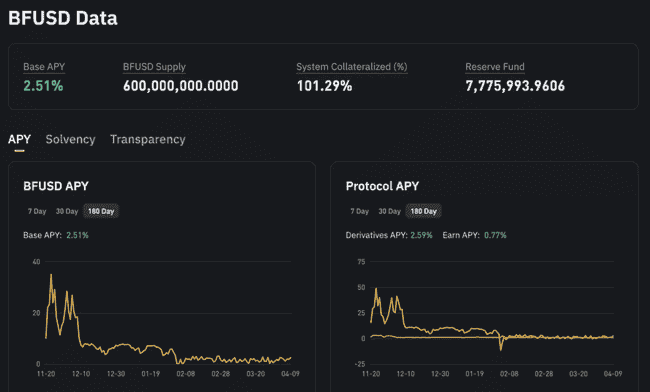
Task: Click the Earn APY 0.77% legend
Action: pos(474,235)
